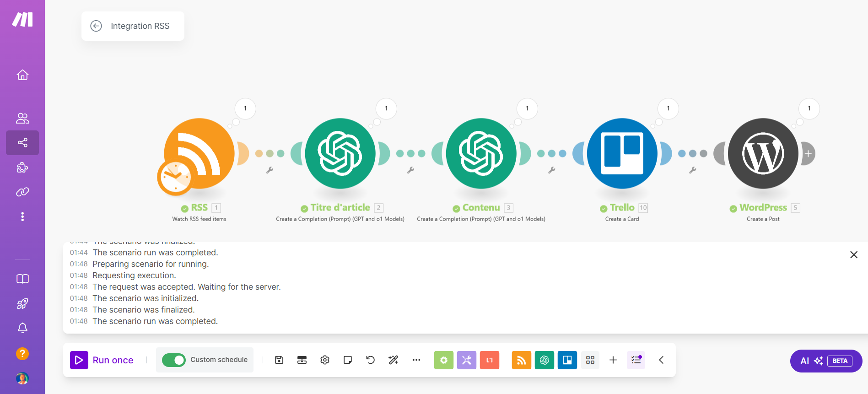Click the WordPress module label
The height and width of the screenshot is (394, 868).
763,208
